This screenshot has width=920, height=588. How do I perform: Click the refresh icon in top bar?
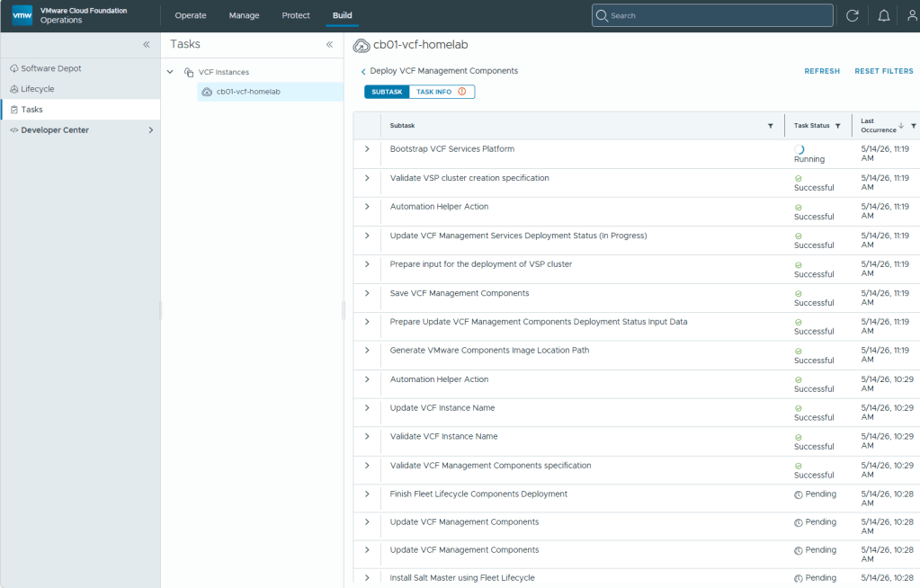pos(853,16)
